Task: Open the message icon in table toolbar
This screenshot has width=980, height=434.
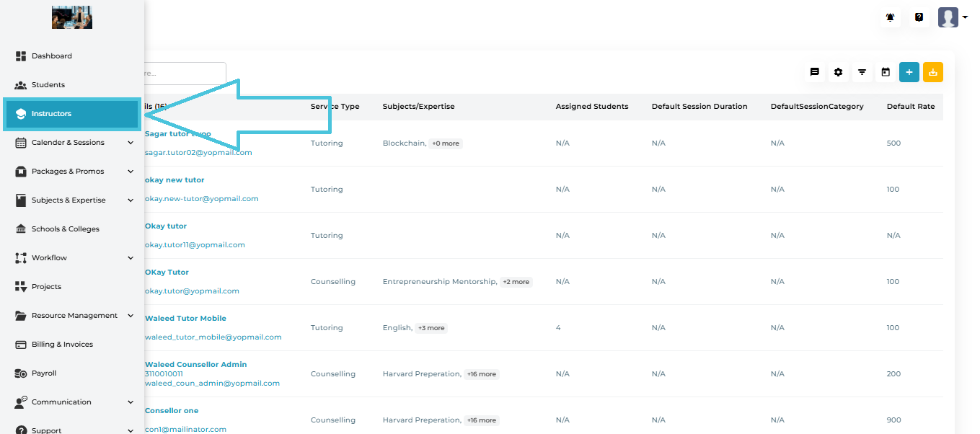Action: coord(815,72)
